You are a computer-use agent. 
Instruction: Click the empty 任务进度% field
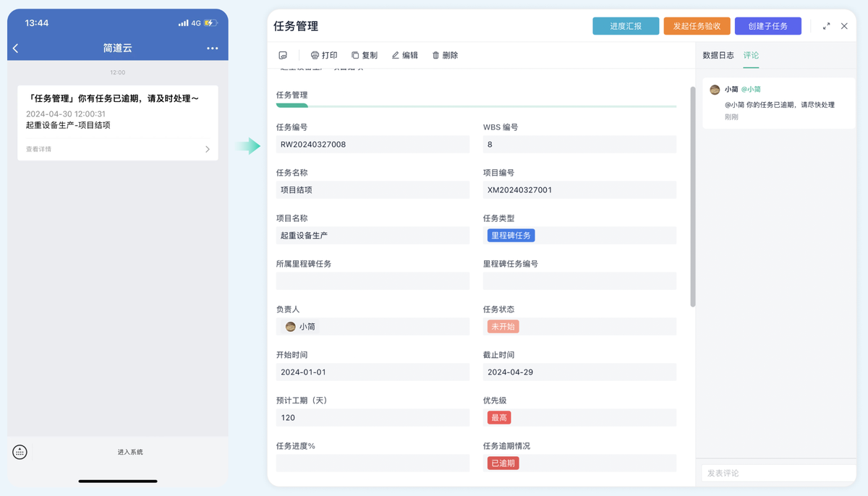tap(373, 463)
